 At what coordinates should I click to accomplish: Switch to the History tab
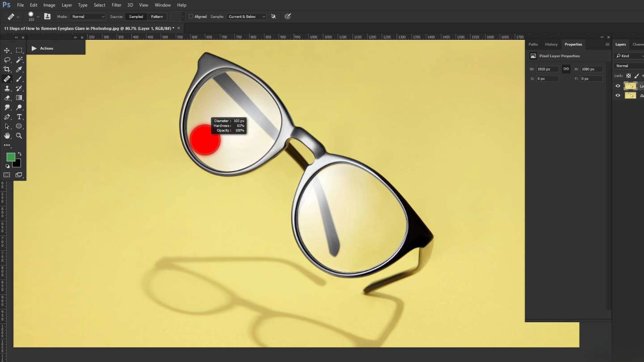click(551, 44)
